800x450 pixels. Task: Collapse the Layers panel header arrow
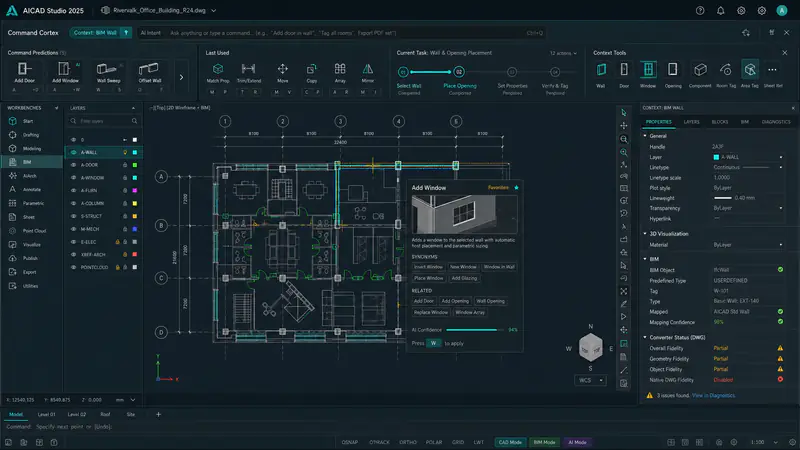pyautogui.click(x=134, y=108)
